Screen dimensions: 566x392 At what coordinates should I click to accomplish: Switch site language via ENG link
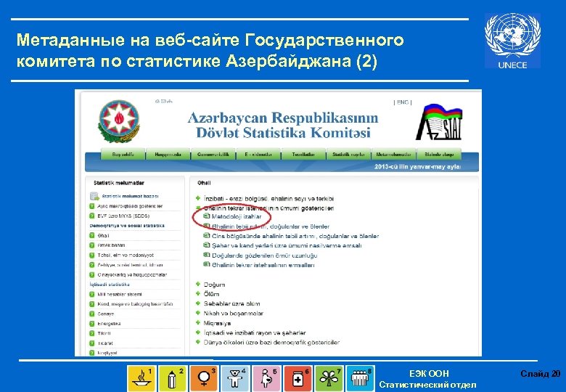point(403,102)
